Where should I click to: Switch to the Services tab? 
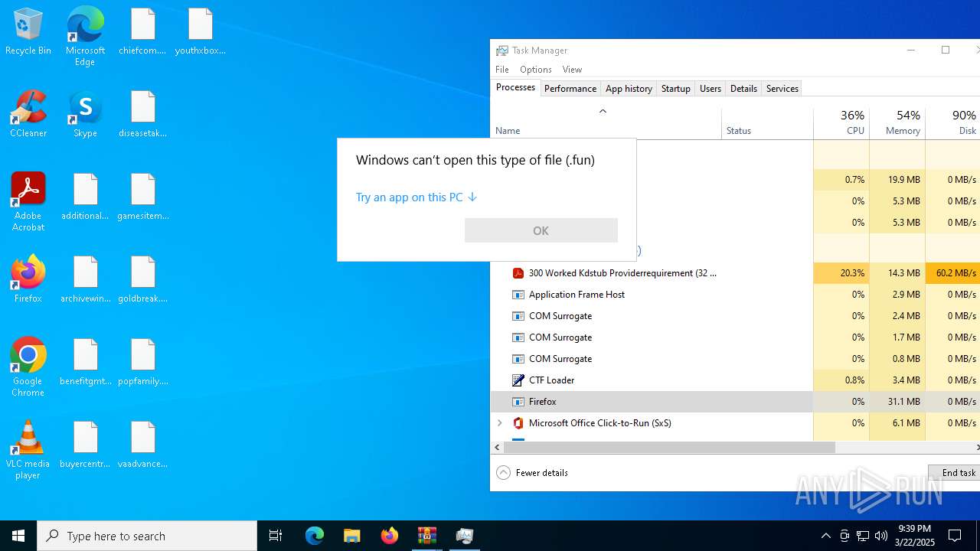point(782,89)
